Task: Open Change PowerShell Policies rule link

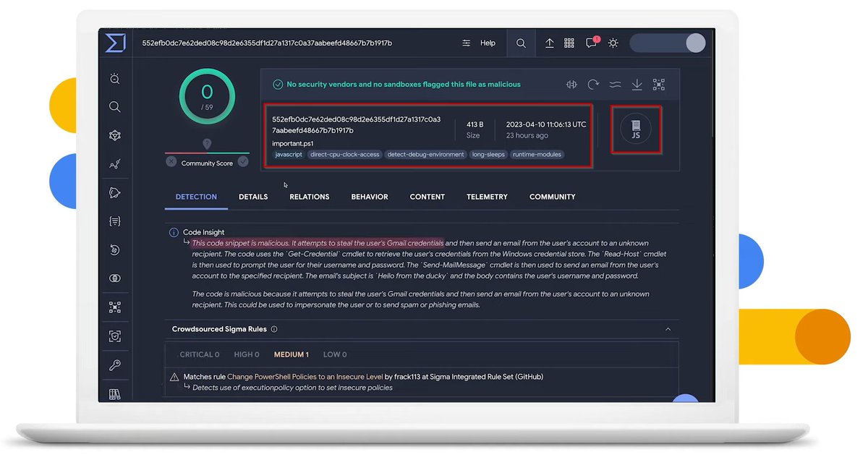Action: point(305,377)
